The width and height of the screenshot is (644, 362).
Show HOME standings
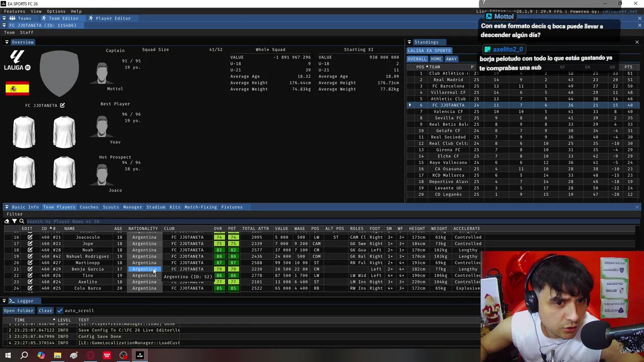436,59
